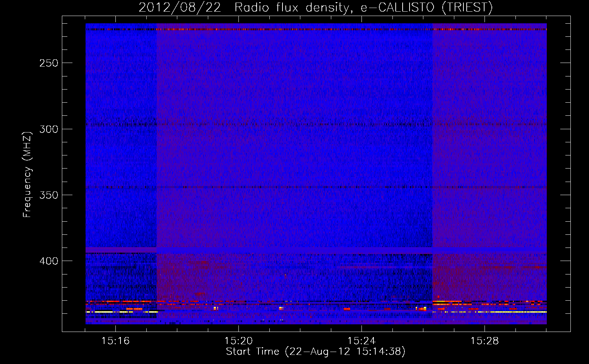The height and width of the screenshot is (364, 589).
Task: Click the 350 frequency tick label
Action: pyautogui.click(x=48, y=195)
